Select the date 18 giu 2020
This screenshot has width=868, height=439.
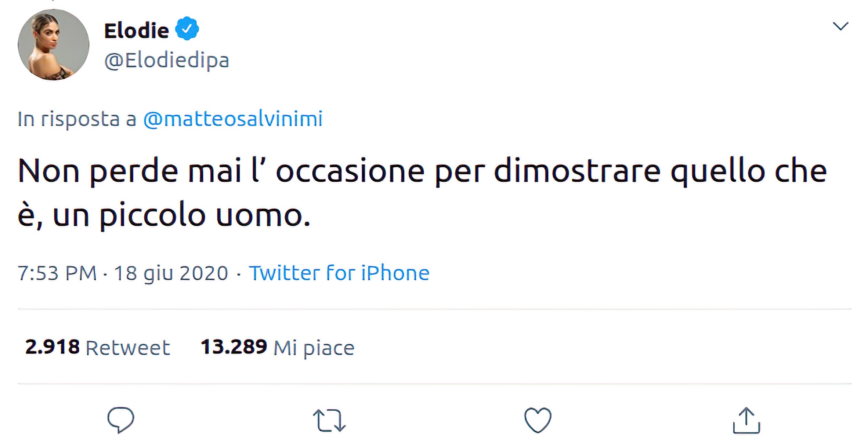point(171,273)
